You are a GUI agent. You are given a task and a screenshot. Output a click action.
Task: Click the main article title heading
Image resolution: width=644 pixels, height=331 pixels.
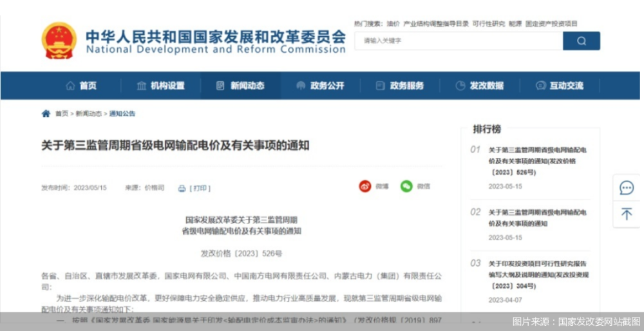pos(175,146)
